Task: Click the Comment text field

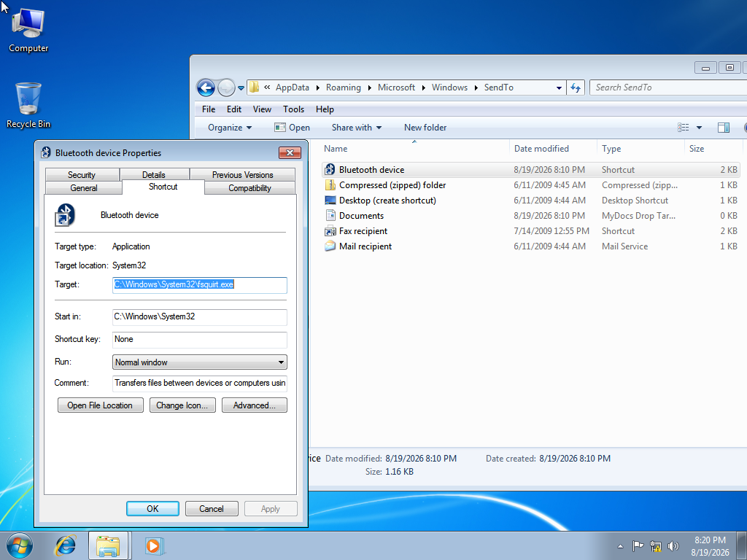Action: 200,383
